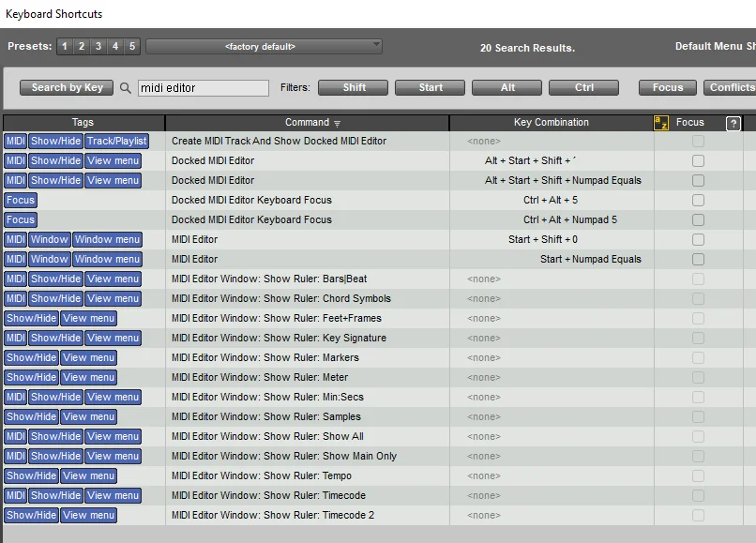Click key combination Start + Shift + 0
The height and width of the screenshot is (543, 756).
coord(542,240)
